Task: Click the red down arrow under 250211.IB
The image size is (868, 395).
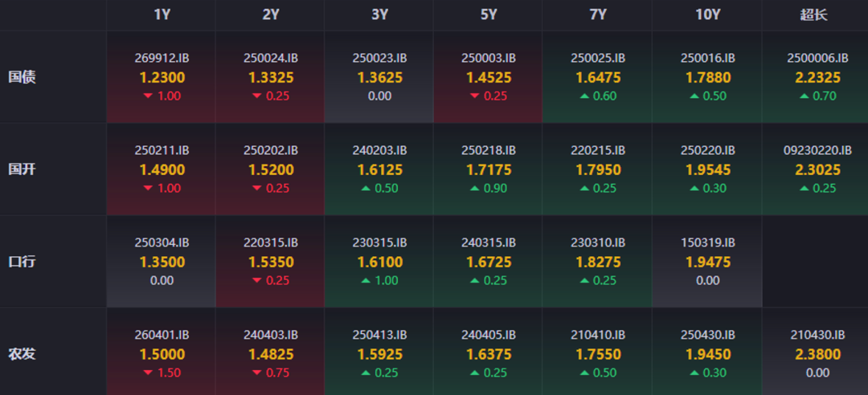Action: click(148, 189)
